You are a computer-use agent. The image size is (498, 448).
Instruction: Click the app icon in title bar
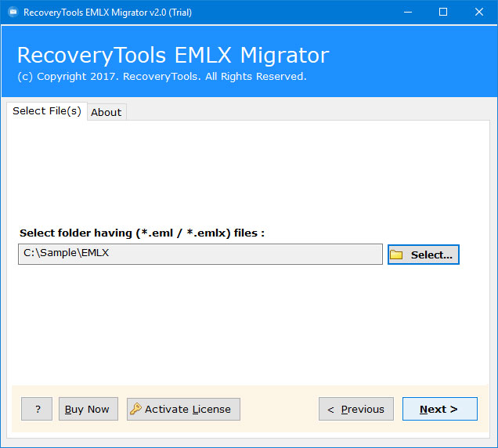click(x=13, y=12)
